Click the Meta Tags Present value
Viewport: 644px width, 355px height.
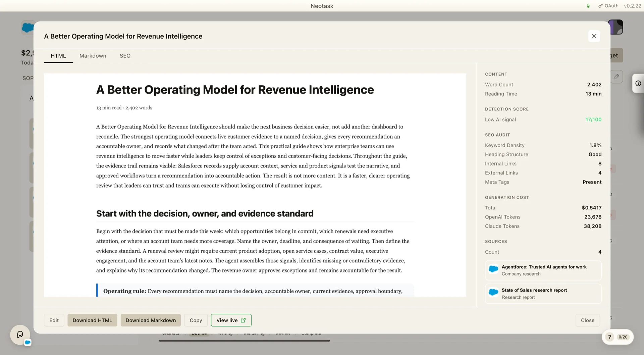tap(592, 182)
